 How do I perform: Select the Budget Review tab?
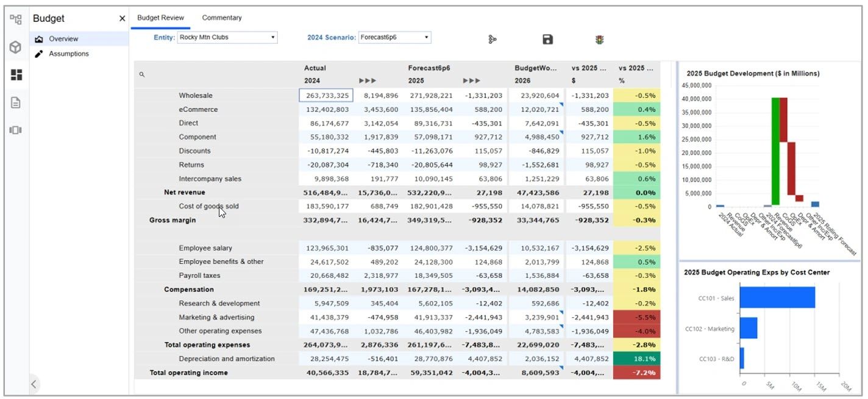[x=160, y=18]
